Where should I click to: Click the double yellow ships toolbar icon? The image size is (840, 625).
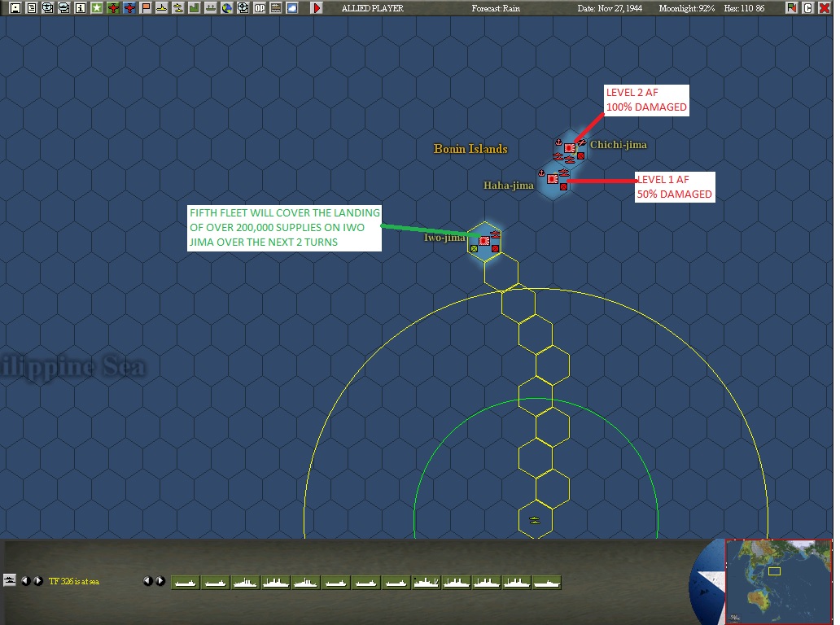click(178, 8)
